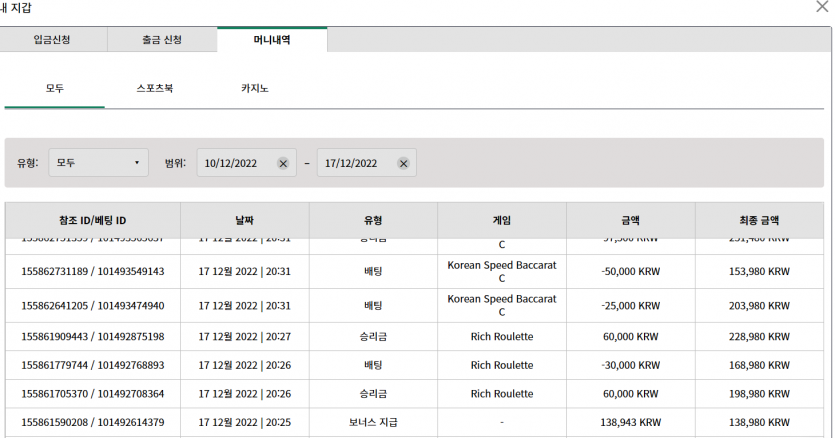Filter by 카지노 sub-tab

[255, 88]
